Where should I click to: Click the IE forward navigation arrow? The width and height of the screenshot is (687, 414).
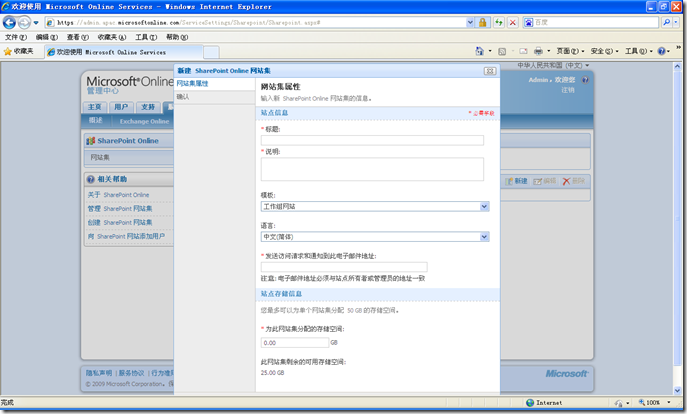[x=24, y=22]
